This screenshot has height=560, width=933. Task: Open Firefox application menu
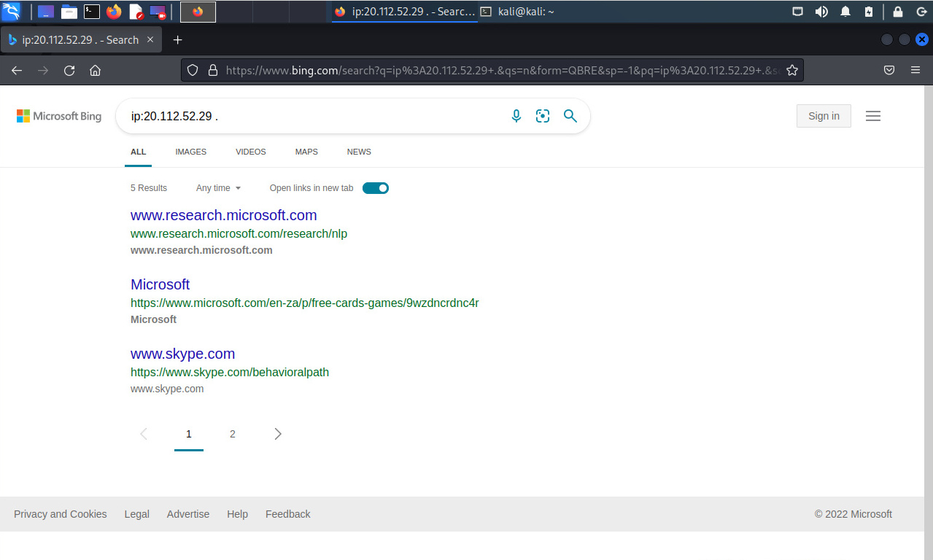[915, 71]
